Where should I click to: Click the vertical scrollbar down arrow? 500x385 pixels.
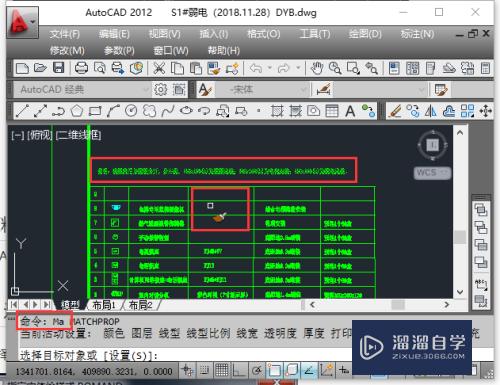[460, 292]
